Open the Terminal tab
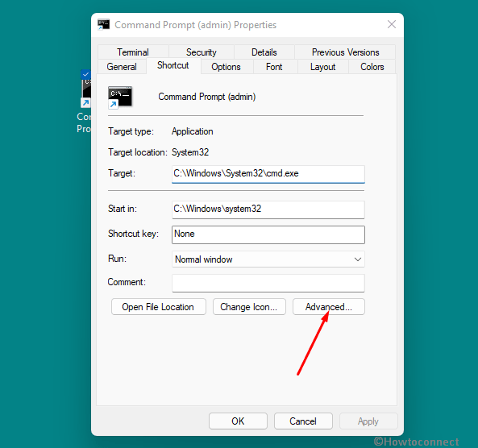This screenshot has height=448, width=478. 133,52
